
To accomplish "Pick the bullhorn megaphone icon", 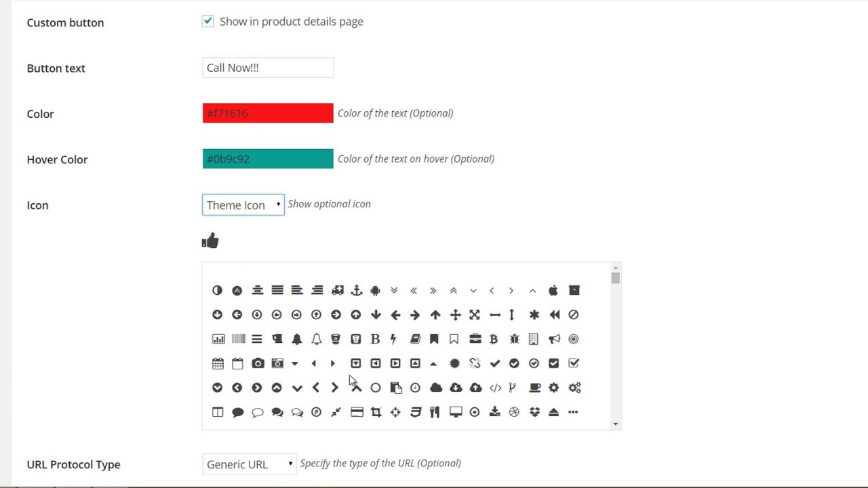I will [554, 339].
